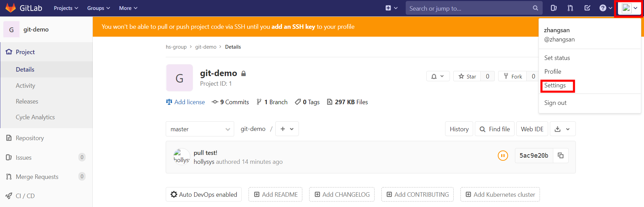Expand the download source code dropdown

[x=563, y=129]
